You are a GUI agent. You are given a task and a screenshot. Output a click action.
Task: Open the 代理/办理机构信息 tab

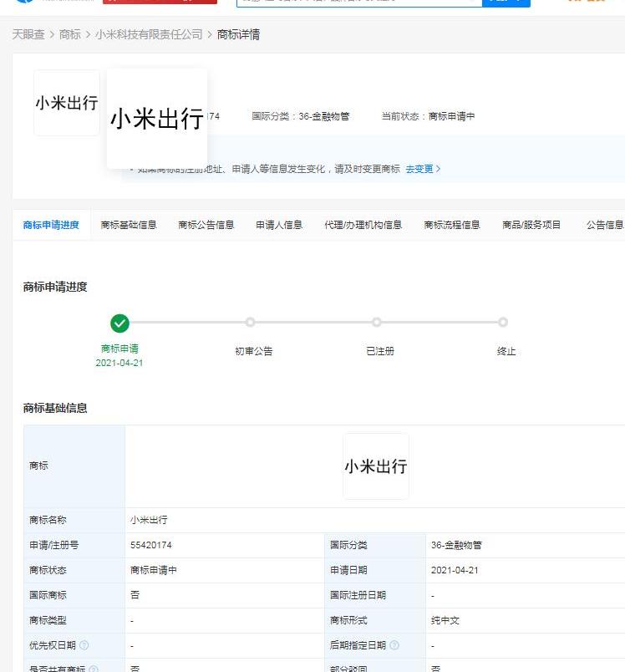click(363, 225)
